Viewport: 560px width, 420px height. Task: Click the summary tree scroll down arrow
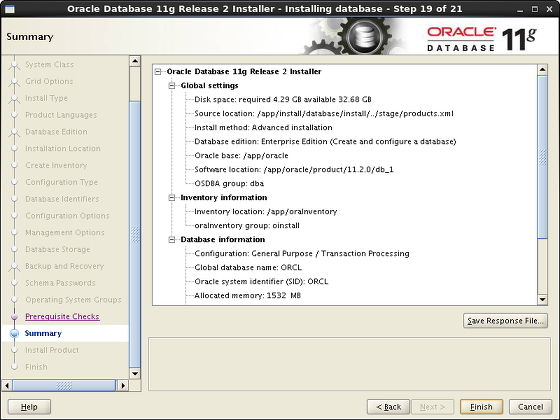click(x=542, y=300)
